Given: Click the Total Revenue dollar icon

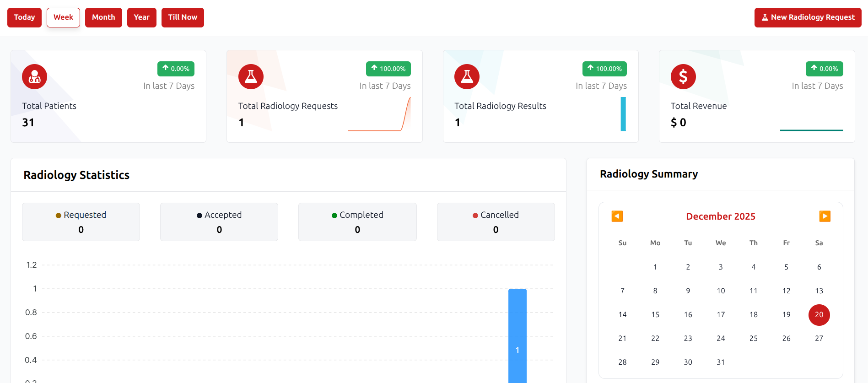Looking at the screenshot, I should pyautogui.click(x=683, y=77).
